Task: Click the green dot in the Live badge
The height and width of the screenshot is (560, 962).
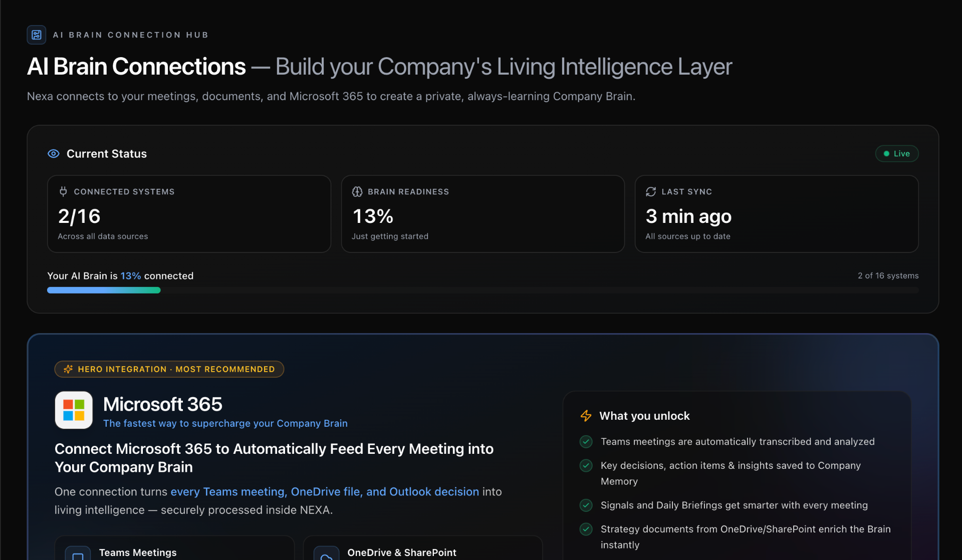Action: (886, 154)
